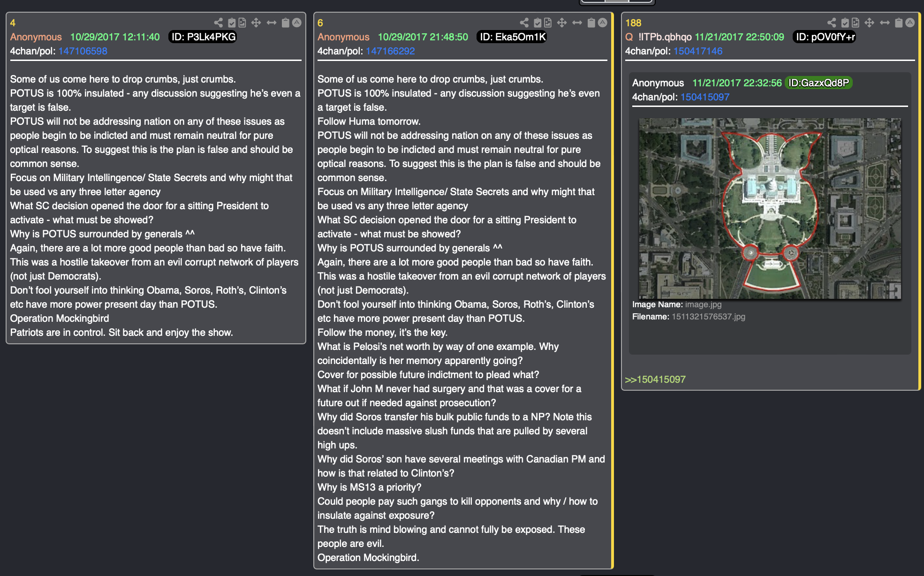This screenshot has width=924, height=576.
Task: Click the Q !ITPb.qbhqo tripcode name
Action: click(659, 37)
